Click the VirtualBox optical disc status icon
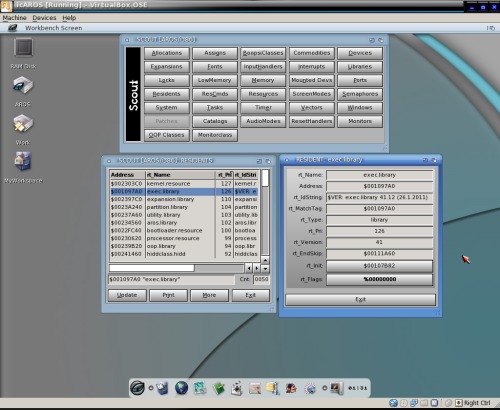 404,403
